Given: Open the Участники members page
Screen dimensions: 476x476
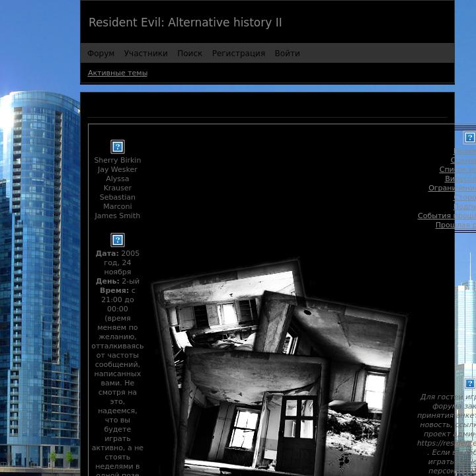Looking at the screenshot, I should coord(145,54).
